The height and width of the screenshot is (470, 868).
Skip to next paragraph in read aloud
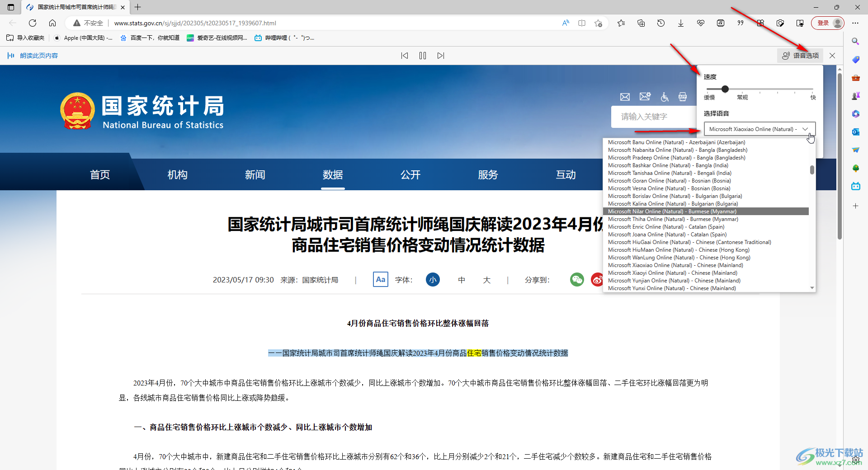click(x=441, y=56)
